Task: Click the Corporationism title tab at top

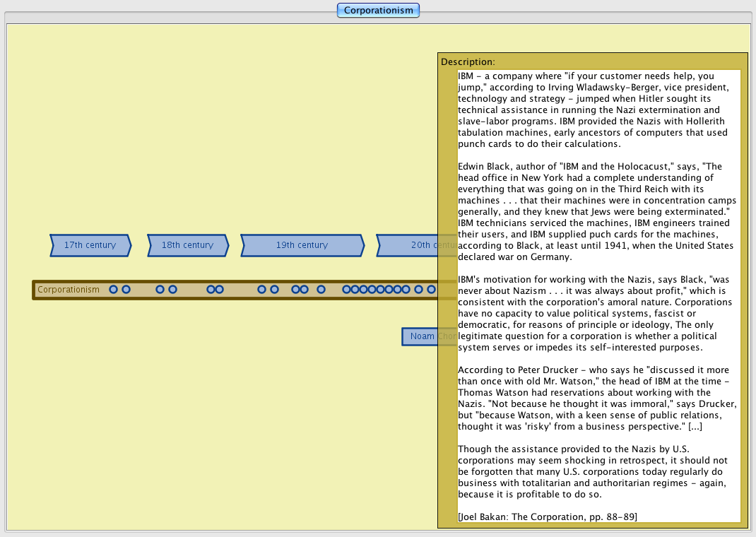Action: pyautogui.click(x=378, y=11)
